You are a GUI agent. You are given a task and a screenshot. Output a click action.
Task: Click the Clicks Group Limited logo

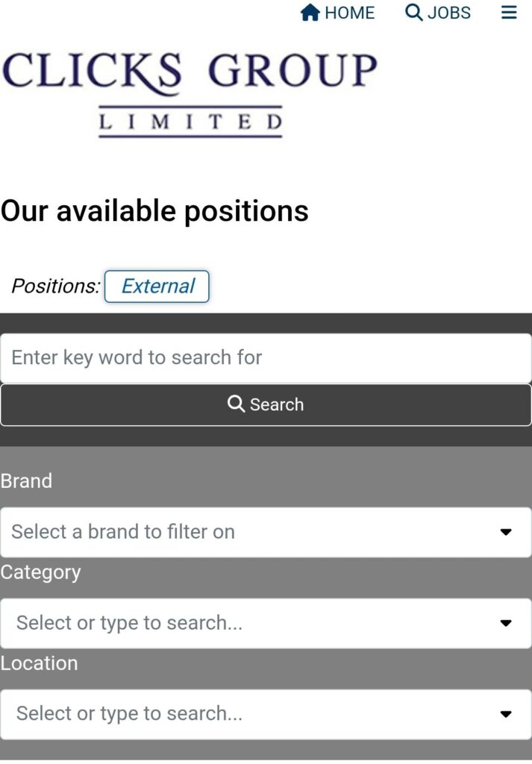pos(190,93)
